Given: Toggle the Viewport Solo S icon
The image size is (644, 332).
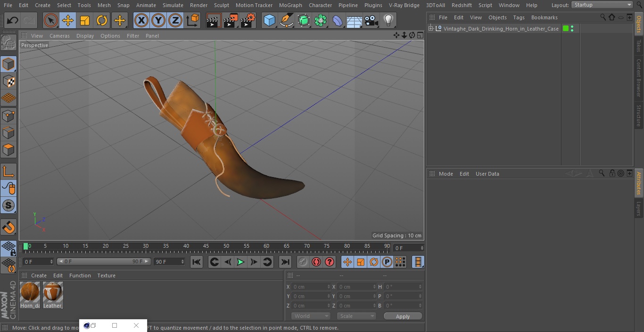Looking at the screenshot, I should click(x=8, y=206).
